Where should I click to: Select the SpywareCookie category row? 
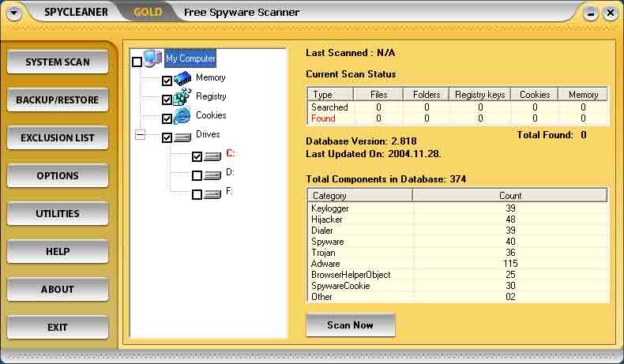pos(457,286)
